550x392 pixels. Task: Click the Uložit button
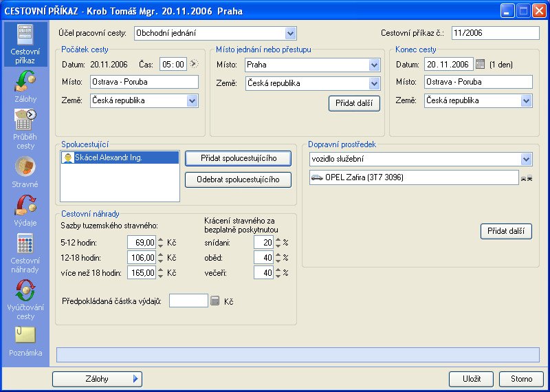472,379
